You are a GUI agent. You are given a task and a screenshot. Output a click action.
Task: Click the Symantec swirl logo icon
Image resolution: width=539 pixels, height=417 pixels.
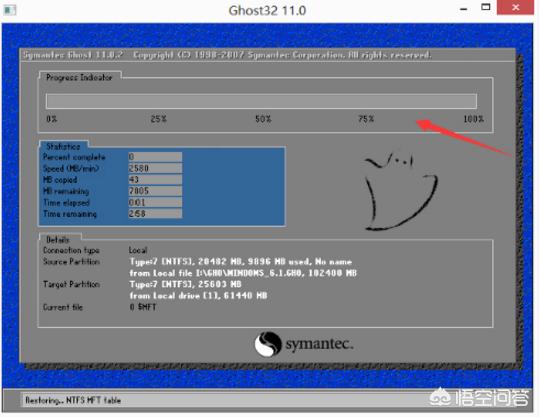coord(268,343)
